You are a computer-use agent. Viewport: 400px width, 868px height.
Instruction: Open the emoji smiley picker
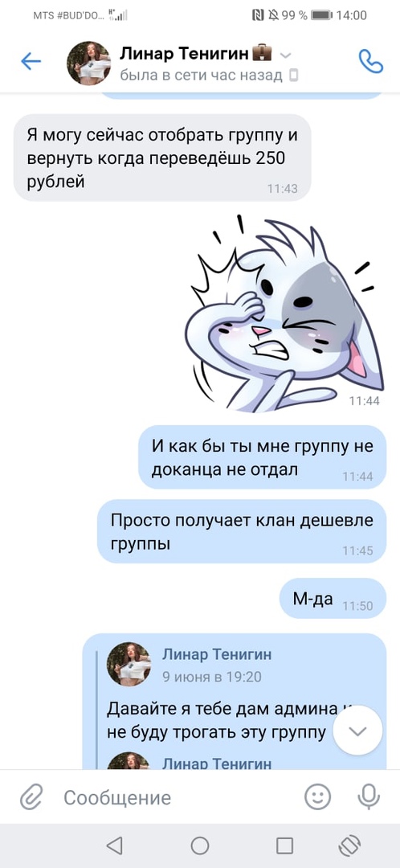pyautogui.click(x=317, y=797)
